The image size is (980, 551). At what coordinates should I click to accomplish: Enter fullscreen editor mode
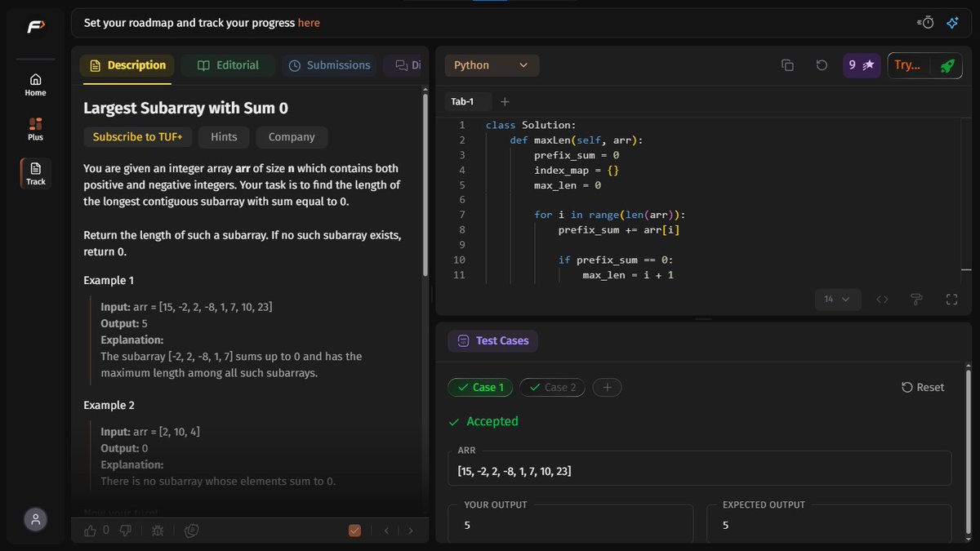coord(951,300)
